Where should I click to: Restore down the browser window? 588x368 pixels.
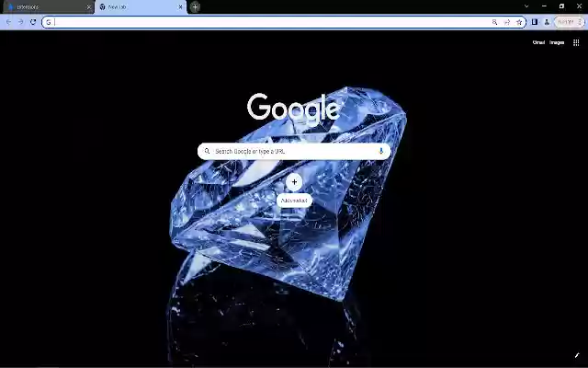pyautogui.click(x=561, y=6)
